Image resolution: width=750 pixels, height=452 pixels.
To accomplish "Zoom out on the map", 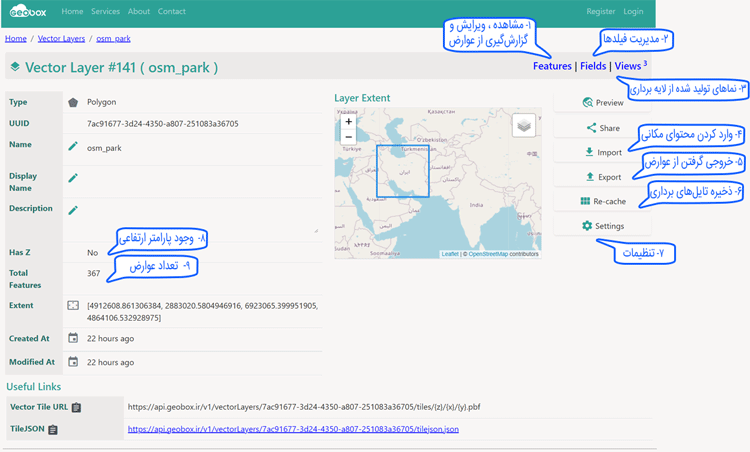I will coord(348,137).
